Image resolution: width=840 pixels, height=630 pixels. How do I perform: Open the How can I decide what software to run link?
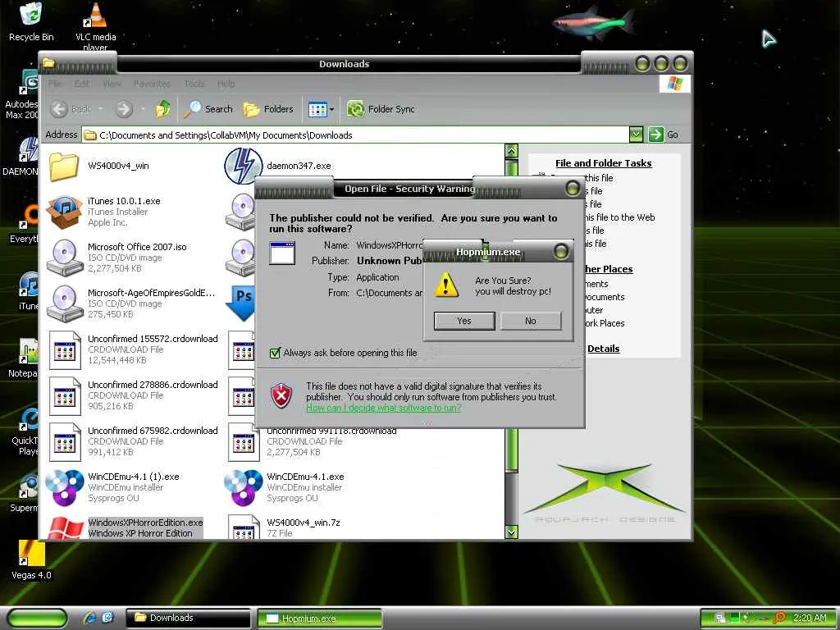(x=383, y=408)
